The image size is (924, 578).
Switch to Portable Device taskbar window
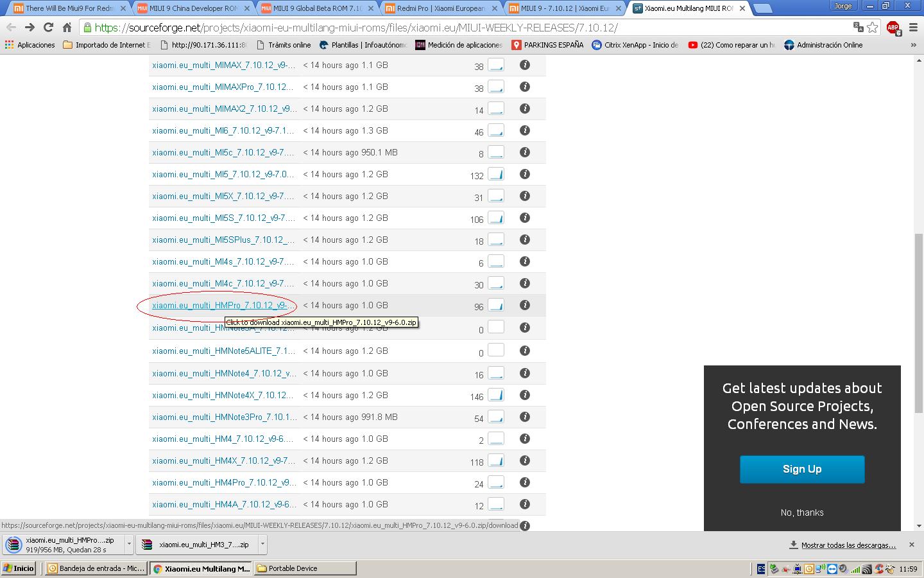coord(305,568)
